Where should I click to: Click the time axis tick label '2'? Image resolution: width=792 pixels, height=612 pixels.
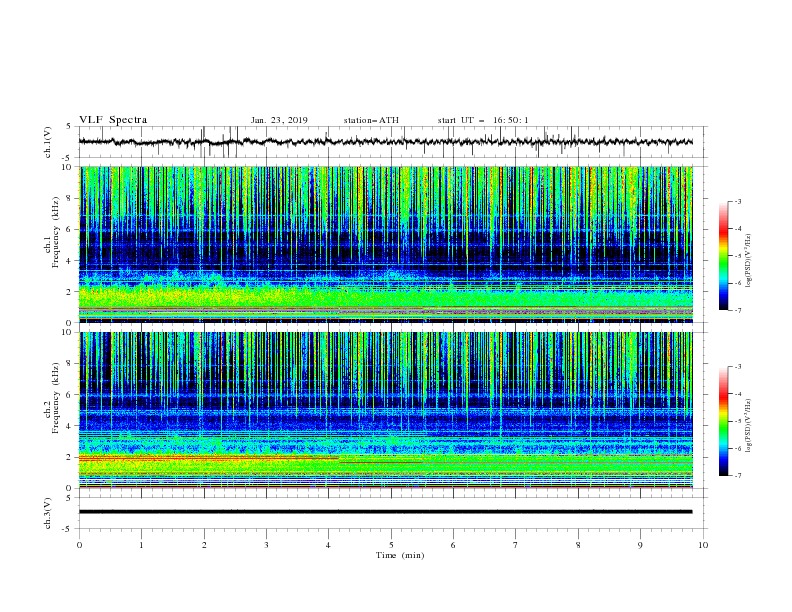[x=204, y=545]
